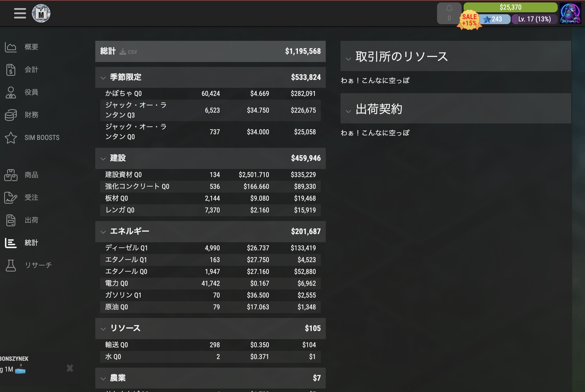Download the inventory CSV

click(128, 52)
